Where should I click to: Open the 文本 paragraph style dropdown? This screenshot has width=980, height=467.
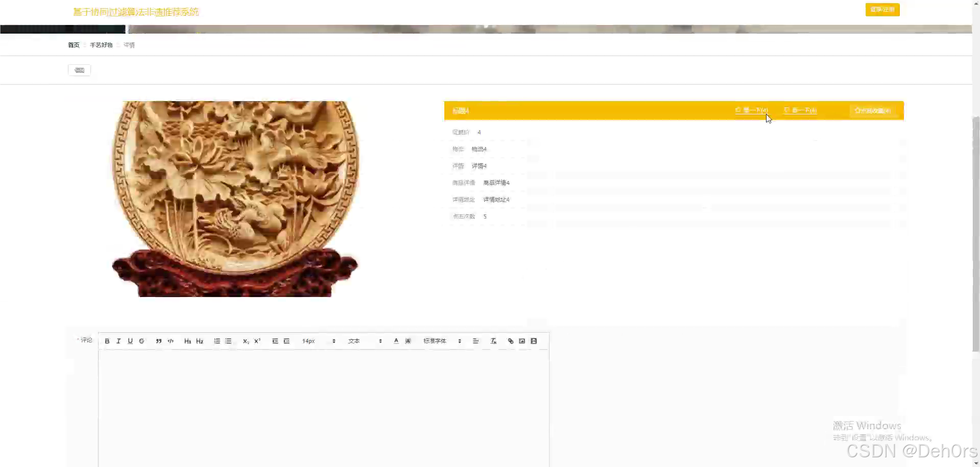[365, 341]
